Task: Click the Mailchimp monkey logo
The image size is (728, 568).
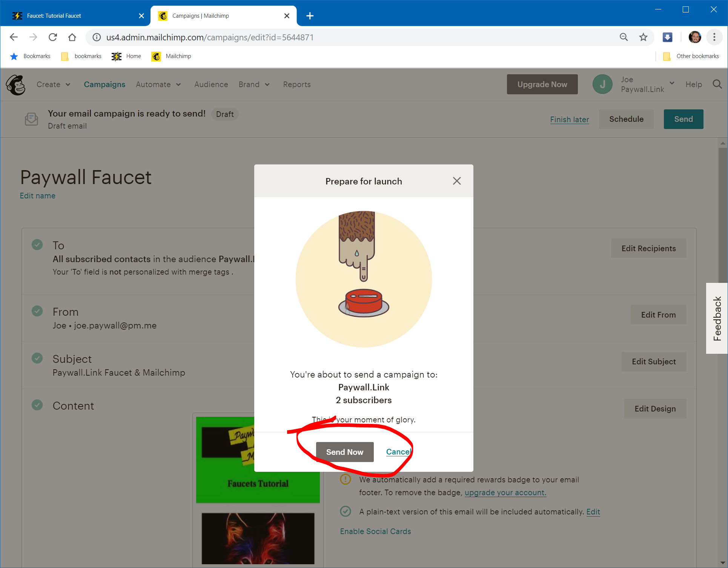Action: coord(16,84)
